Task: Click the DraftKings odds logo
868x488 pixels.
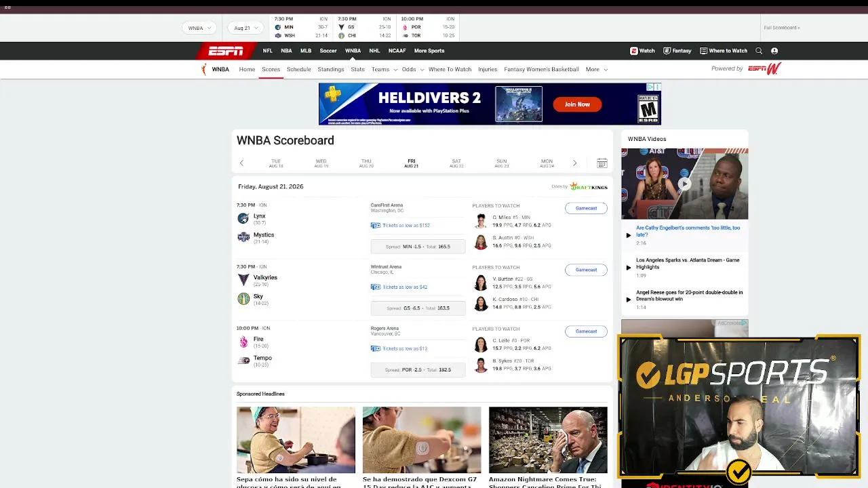Action: (x=589, y=186)
